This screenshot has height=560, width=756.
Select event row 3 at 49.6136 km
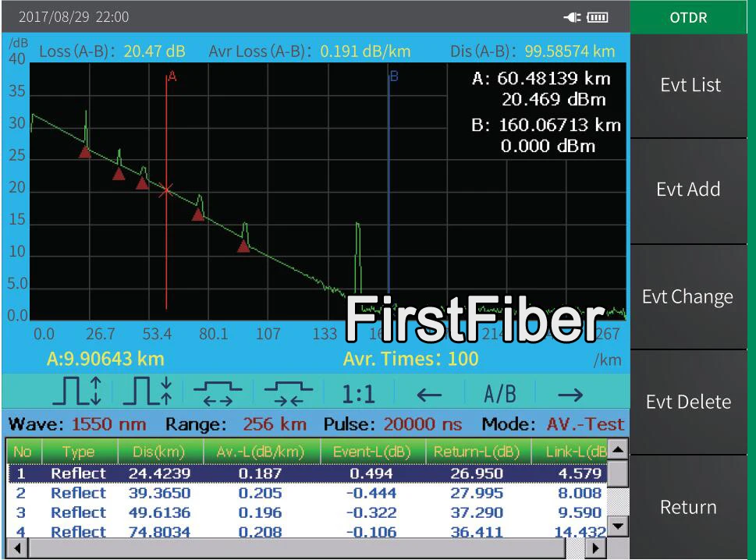point(307,512)
